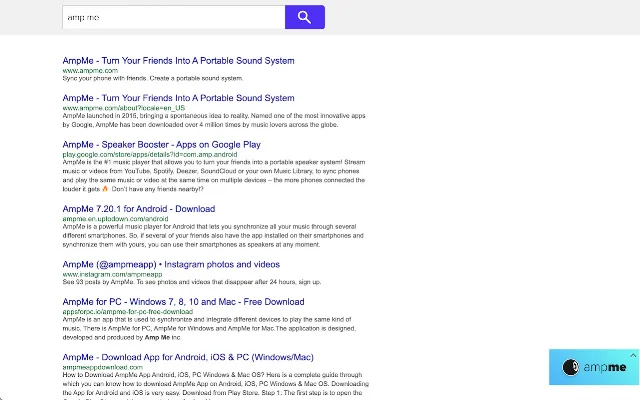Open 'AmpMe for PC - Windows 7, 8, 10 and Mac'
The width and height of the screenshot is (640, 400).
(x=183, y=302)
